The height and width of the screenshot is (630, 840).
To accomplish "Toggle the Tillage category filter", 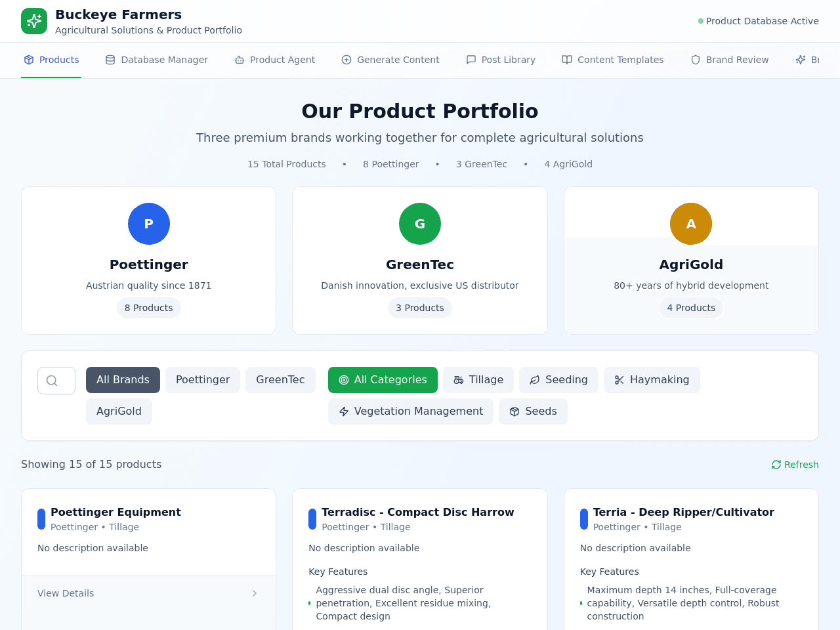I will click(x=478, y=380).
